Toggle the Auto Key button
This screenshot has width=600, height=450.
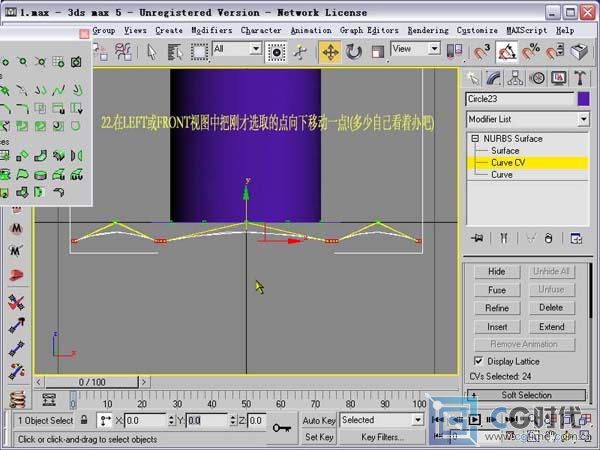tap(319, 420)
